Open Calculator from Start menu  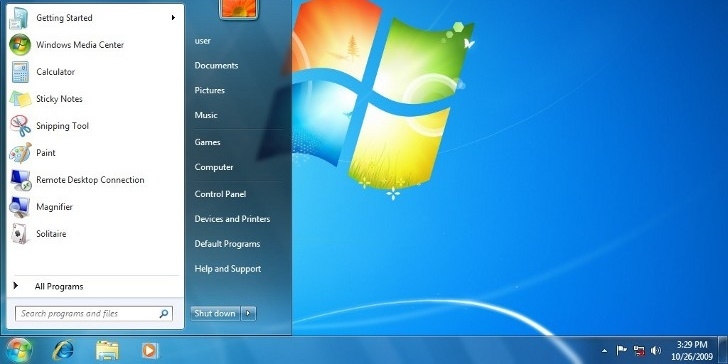pos(95,72)
